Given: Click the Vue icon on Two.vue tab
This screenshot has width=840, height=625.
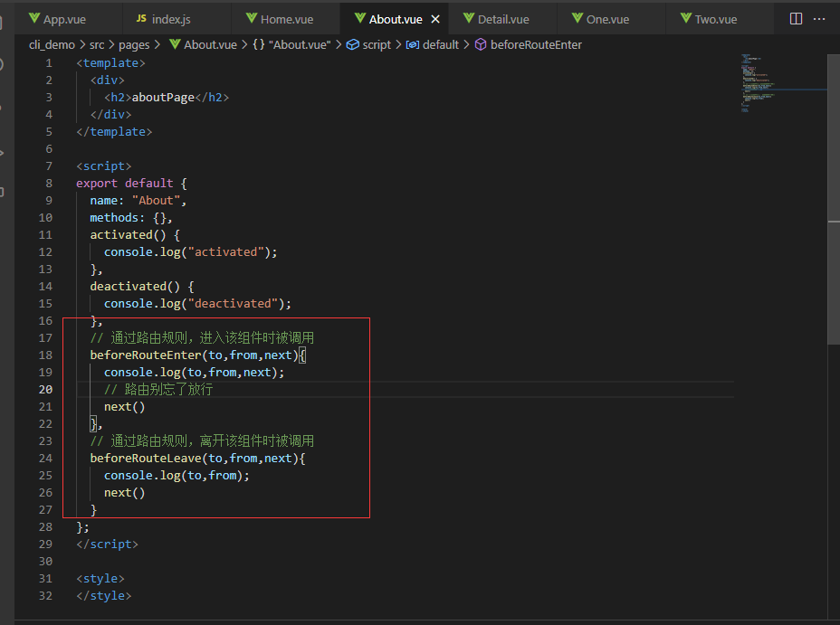Looking at the screenshot, I should (686, 19).
